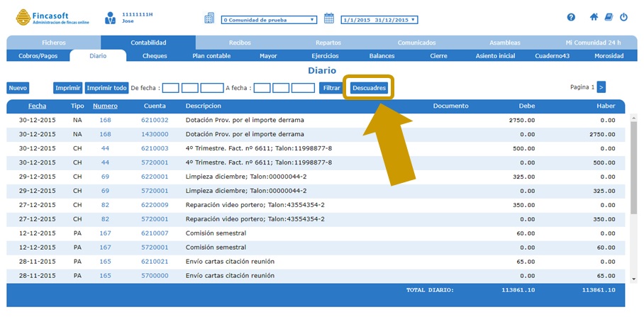Sort by the Fecha column header
The height and width of the screenshot is (317, 644).
[x=37, y=106]
